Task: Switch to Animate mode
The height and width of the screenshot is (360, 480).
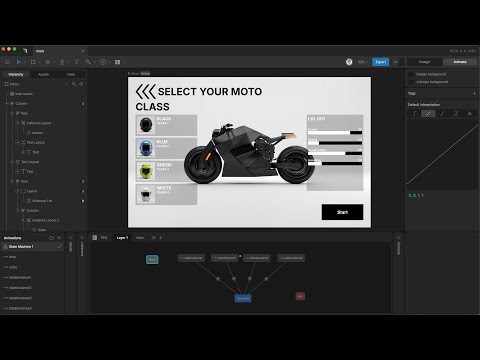Action: (x=460, y=62)
